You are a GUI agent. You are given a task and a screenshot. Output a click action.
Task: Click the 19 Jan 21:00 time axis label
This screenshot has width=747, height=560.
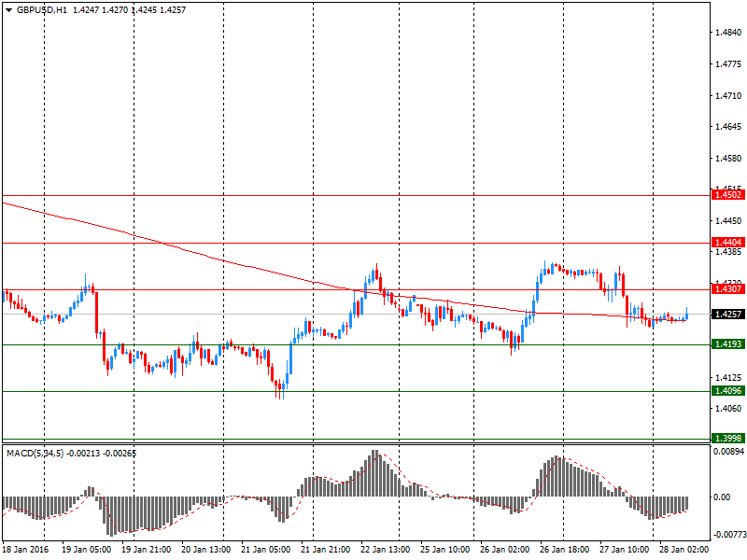[x=147, y=550]
